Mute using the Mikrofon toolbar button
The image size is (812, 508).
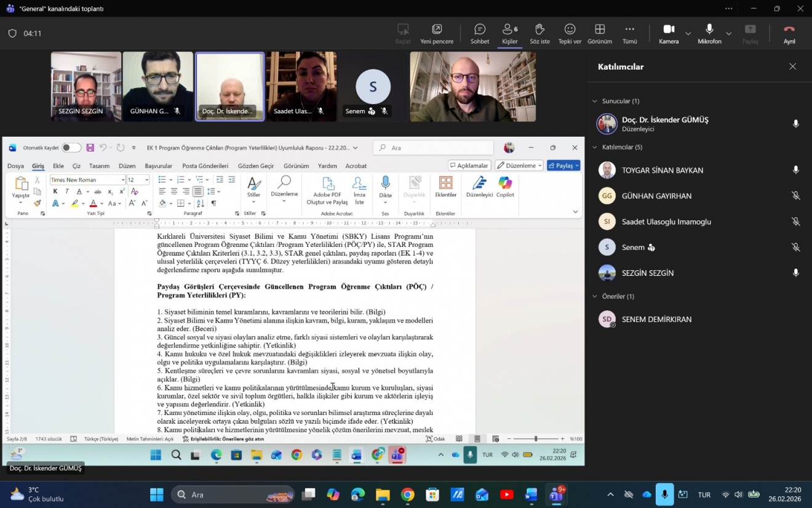pos(709,34)
